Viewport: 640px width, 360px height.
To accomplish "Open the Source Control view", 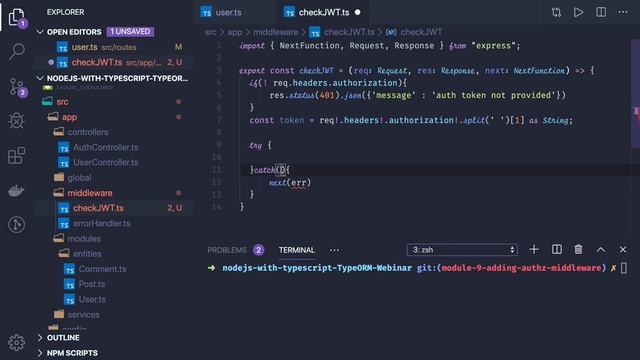I will pyautogui.click(x=17, y=87).
